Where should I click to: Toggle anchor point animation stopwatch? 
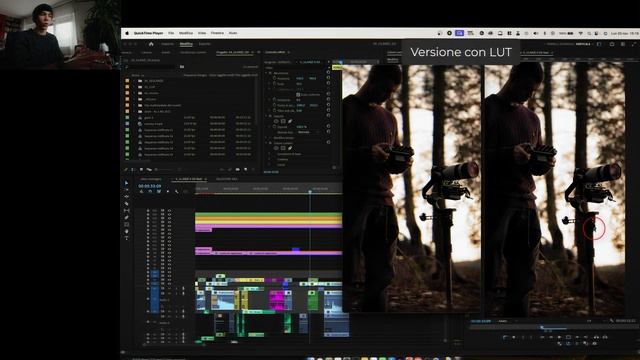coord(274,105)
